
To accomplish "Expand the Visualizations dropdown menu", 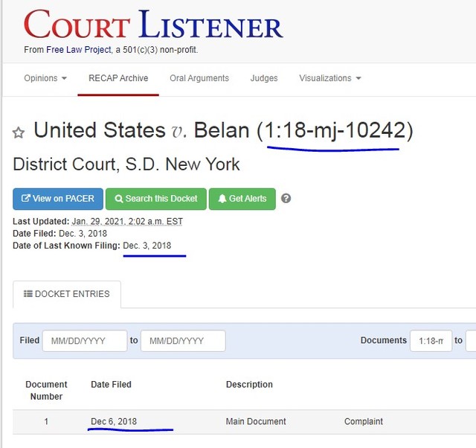I will click(x=329, y=78).
